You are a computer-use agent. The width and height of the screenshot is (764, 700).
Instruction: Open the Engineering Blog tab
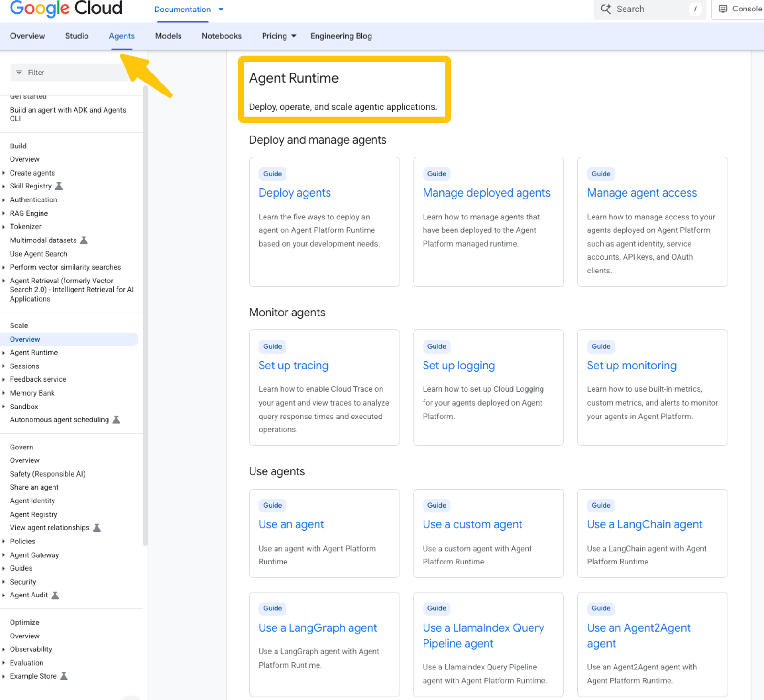tap(341, 36)
